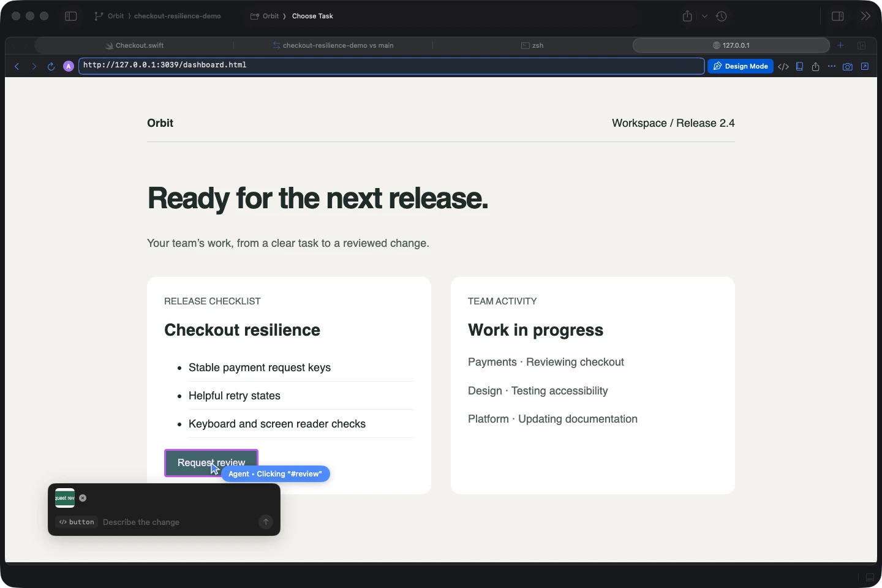Screen dimensions: 882x588
Task: Switch to the Checkout.swift tab
Action: click(134, 45)
